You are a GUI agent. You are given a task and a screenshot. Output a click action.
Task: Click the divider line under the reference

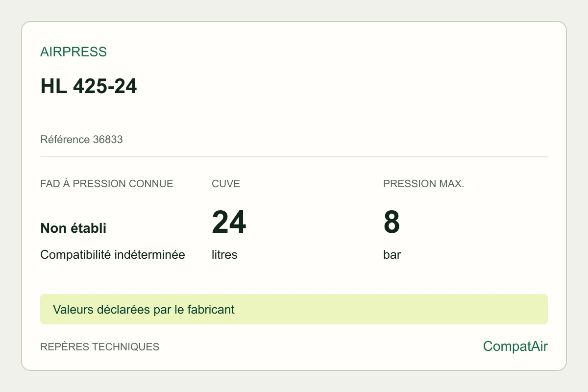[294, 157]
